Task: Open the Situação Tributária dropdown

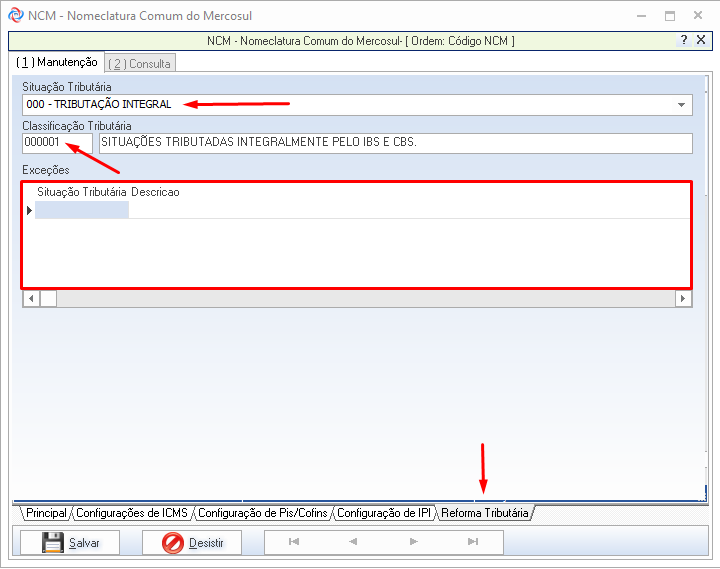Action: tap(681, 105)
